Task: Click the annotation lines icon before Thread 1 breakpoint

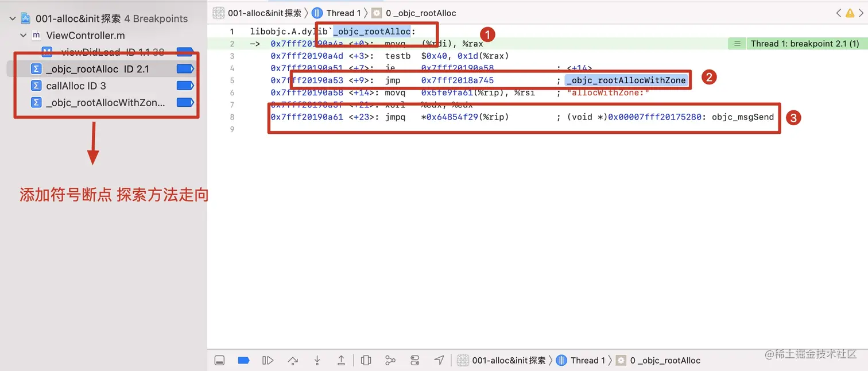Action: tap(737, 44)
